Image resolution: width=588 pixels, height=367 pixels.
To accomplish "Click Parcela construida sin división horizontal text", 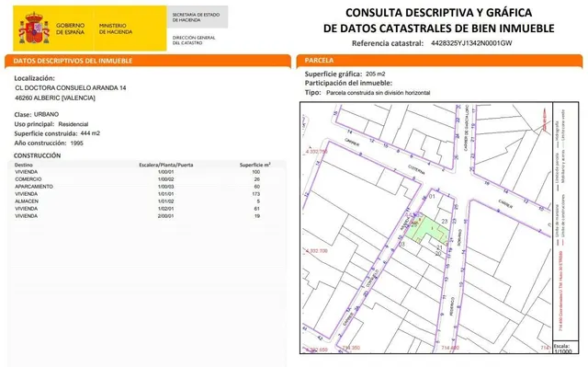I will pyautogui.click(x=378, y=93).
